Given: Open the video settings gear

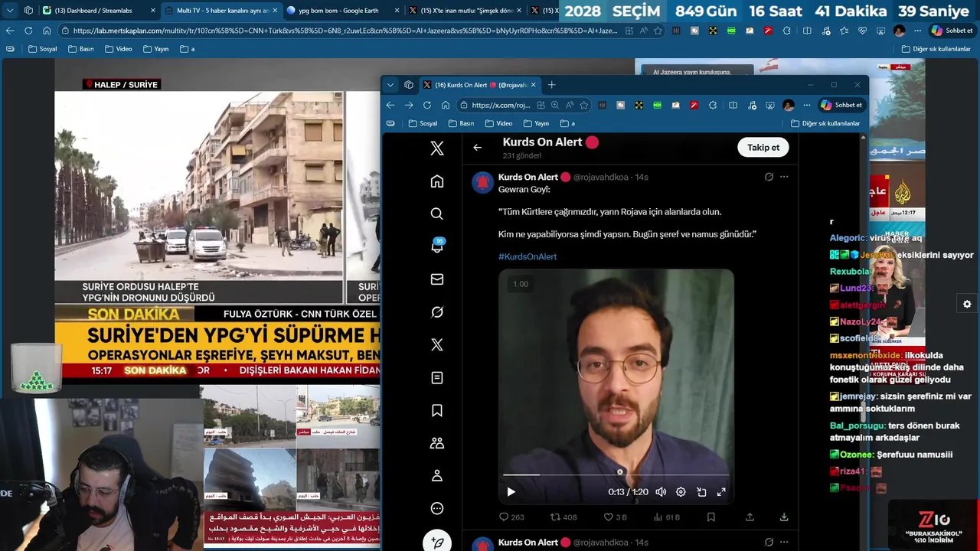Looking at the screenshot, I should (681, 492).
